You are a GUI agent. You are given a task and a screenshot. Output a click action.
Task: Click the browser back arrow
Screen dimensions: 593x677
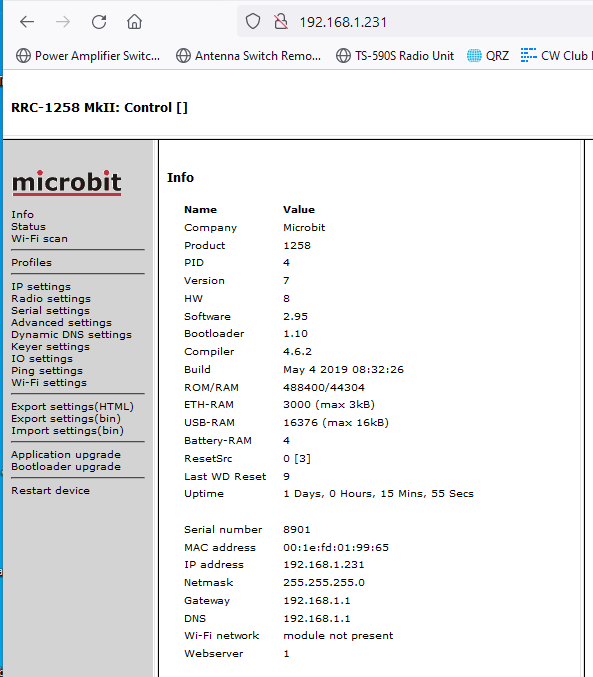[27, 22]
